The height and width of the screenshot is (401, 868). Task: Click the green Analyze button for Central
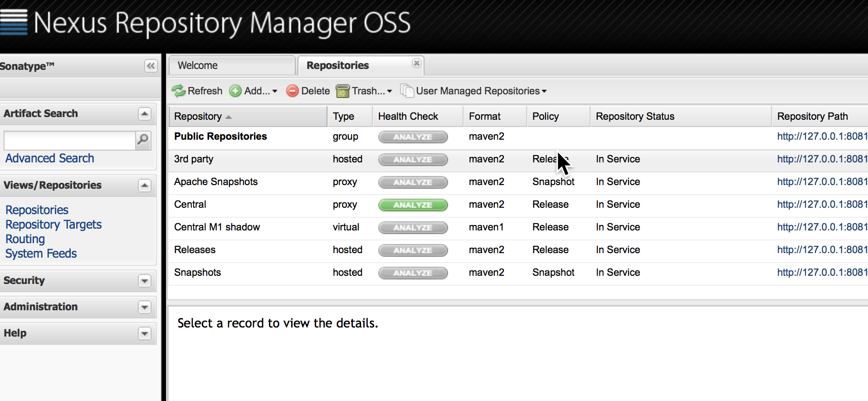(413, 205)
